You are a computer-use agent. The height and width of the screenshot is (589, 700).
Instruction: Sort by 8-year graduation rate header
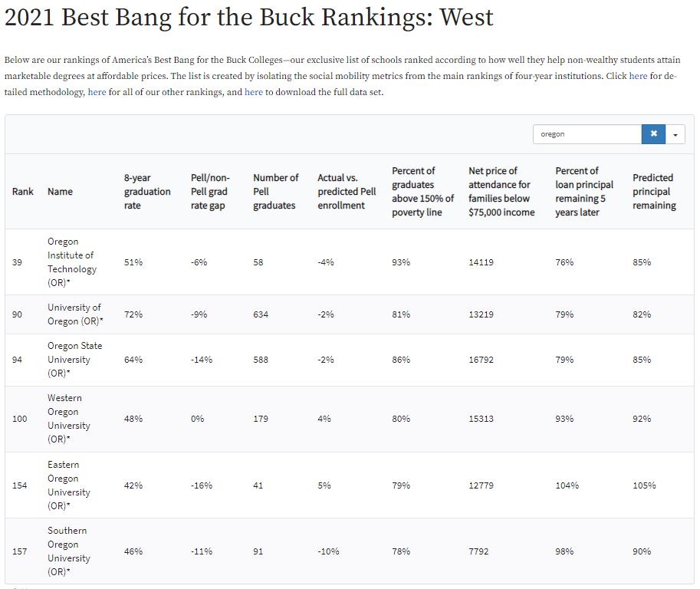click(147, 192)
